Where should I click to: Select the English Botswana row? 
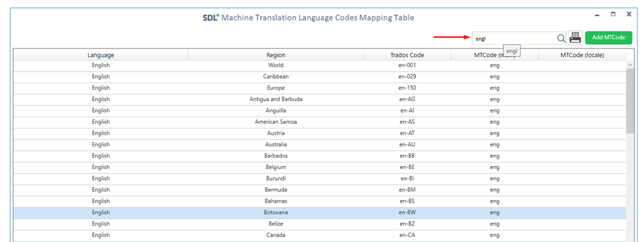coord(320,213)
